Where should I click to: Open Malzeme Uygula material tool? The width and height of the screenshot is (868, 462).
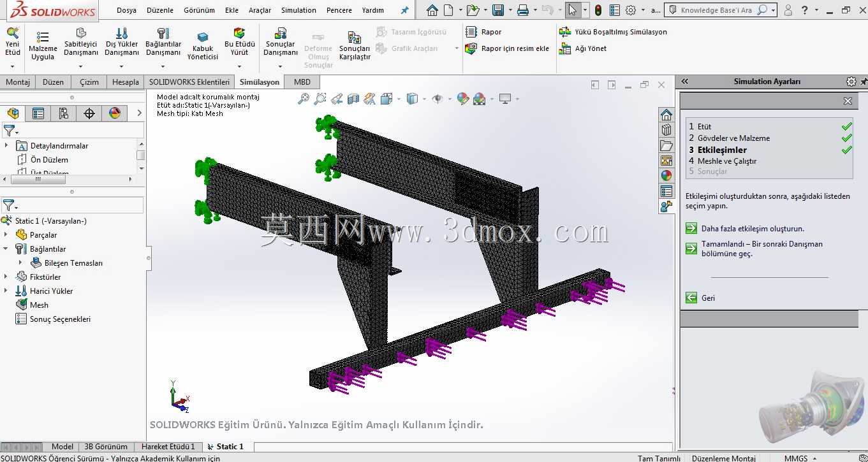coord(43,47)
